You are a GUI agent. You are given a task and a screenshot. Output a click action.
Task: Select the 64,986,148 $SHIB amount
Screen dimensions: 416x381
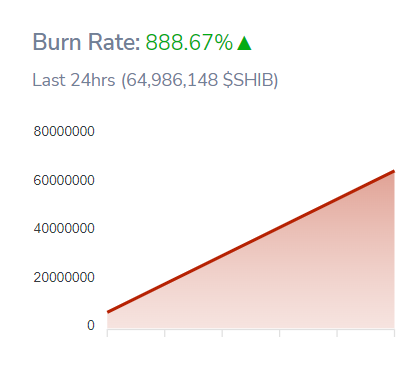coord(199,80)
